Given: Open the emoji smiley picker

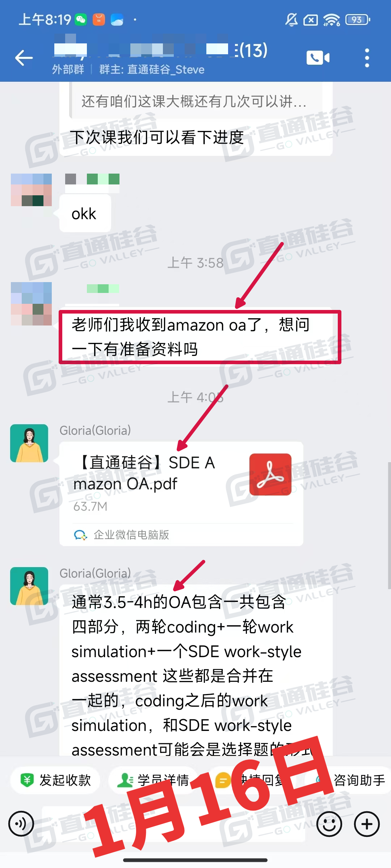Looking at the screenshot, I should click(329, 824).
